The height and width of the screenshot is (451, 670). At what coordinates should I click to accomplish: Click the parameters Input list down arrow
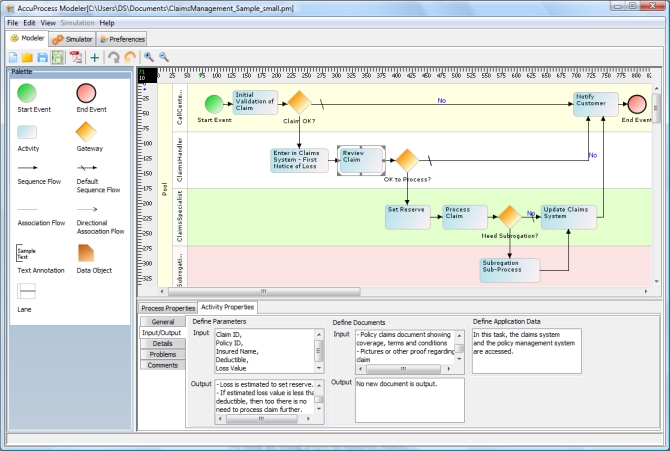(319, 368)
